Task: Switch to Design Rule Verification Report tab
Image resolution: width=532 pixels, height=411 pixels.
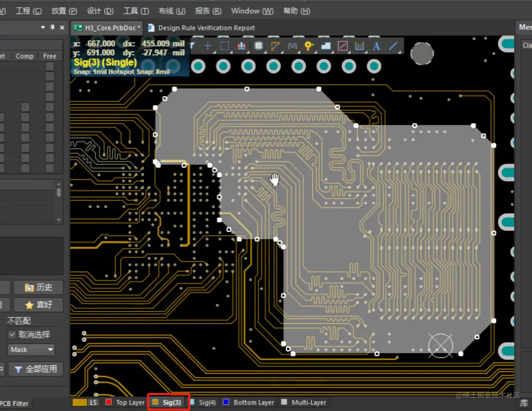Action: [202, 28]
